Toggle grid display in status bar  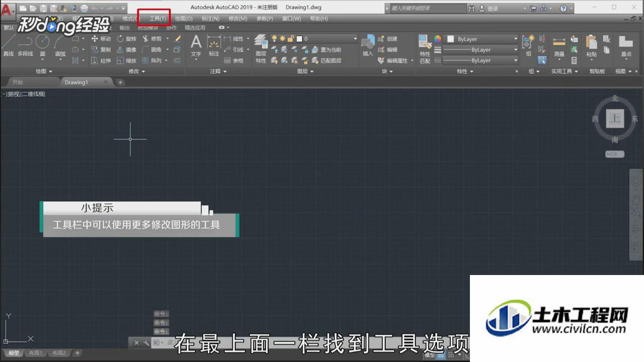tap(441, 355)
